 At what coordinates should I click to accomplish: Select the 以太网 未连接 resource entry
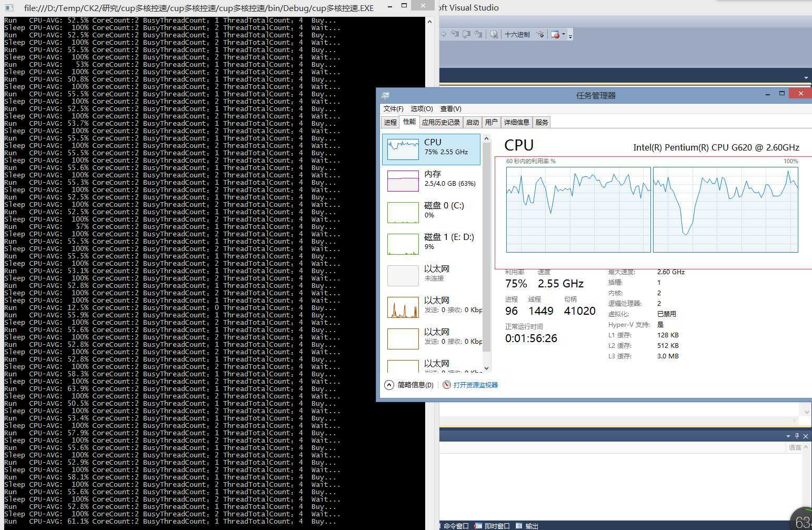click(x=432, y=275)
